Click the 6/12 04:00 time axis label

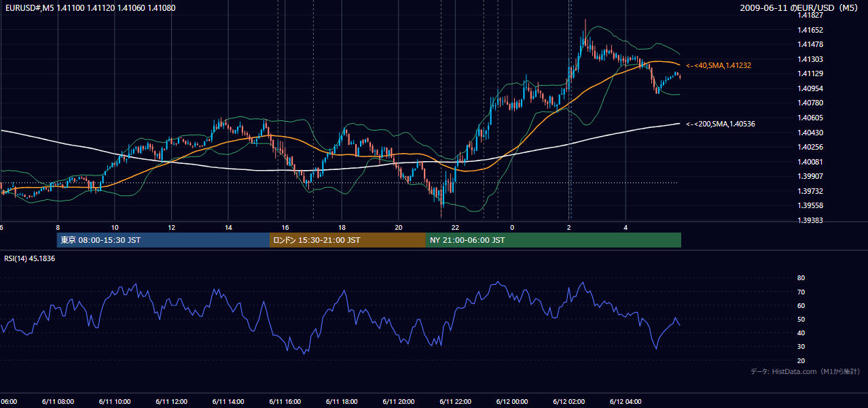(626, 401)
